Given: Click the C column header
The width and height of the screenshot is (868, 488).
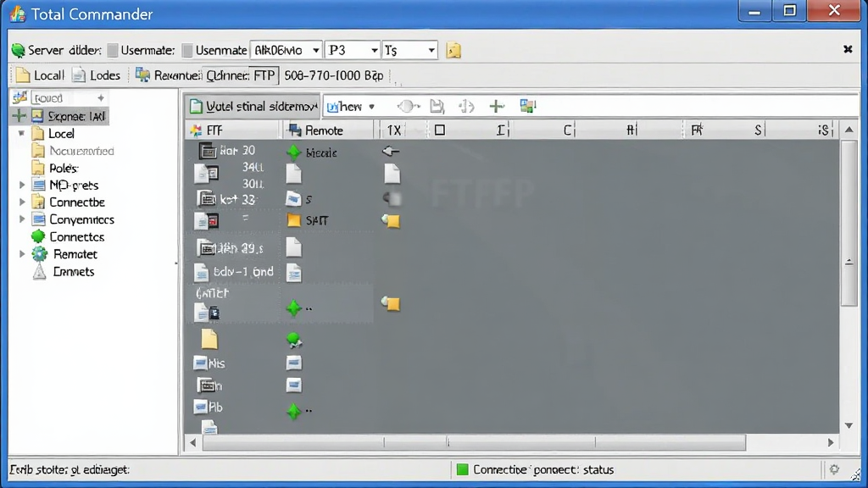Looking at the screenshot, I should (x=567, y=130).
